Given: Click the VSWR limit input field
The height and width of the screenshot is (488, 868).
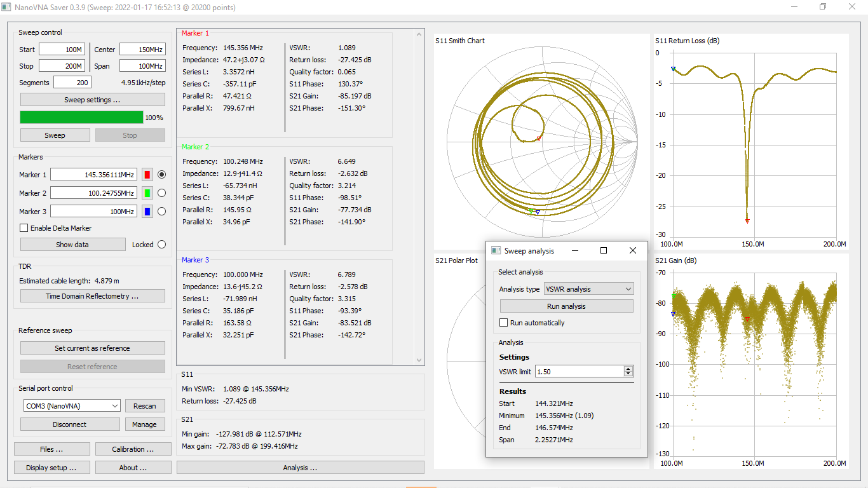Looking at the screenshot, I should tap(580, 371).
